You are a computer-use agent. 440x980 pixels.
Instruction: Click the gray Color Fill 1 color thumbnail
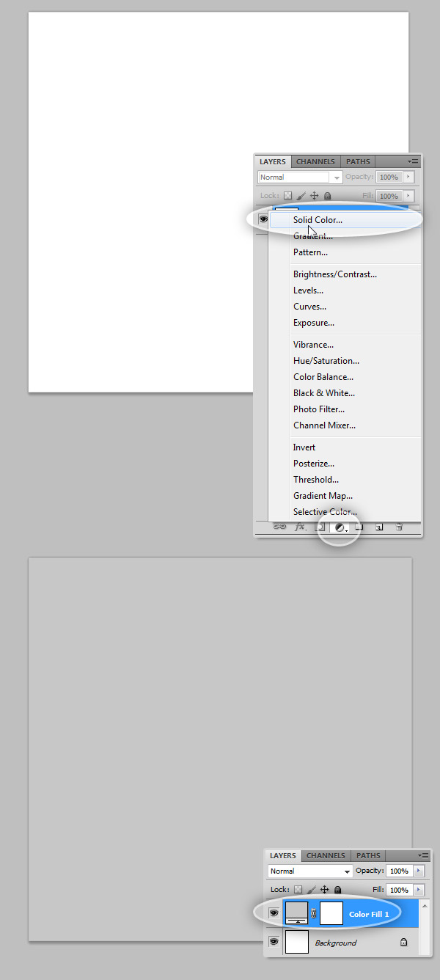coord(296,913)
